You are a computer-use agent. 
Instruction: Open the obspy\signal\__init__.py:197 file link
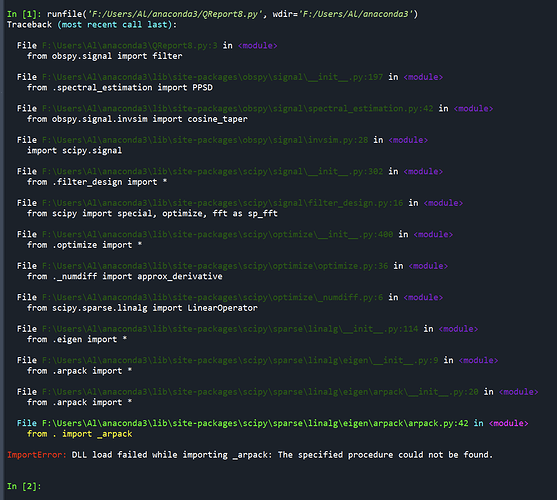(x=212, y=77)
